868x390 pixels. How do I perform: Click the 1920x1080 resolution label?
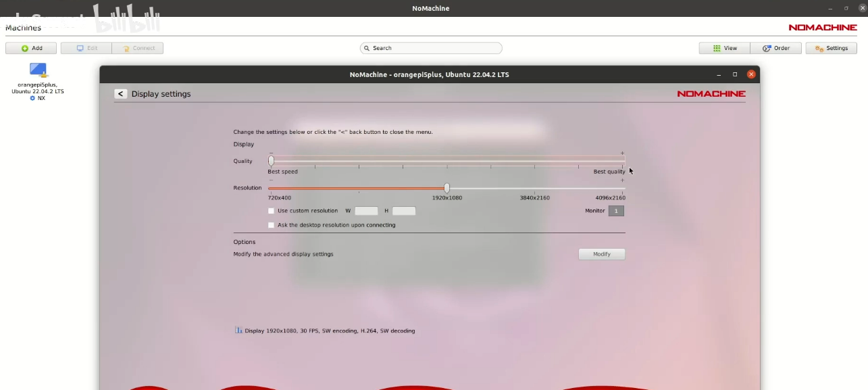tap(447, 198)
